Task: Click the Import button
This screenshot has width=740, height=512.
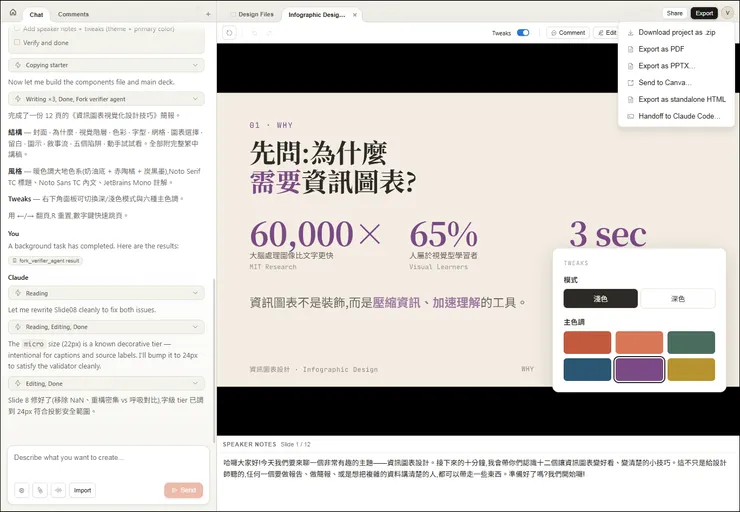Action: [82, 490]
